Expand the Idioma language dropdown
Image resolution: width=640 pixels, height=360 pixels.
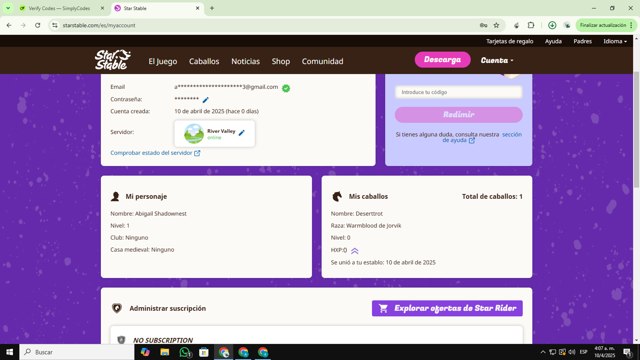click(x=615, y=41)
